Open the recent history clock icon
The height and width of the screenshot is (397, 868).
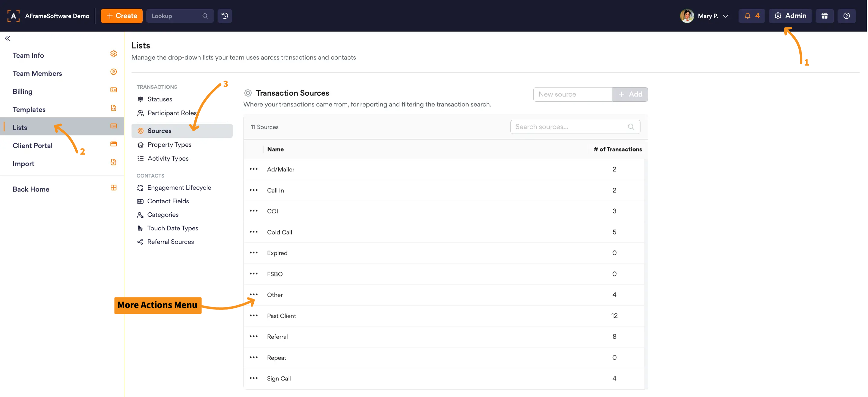pos(225,16)
